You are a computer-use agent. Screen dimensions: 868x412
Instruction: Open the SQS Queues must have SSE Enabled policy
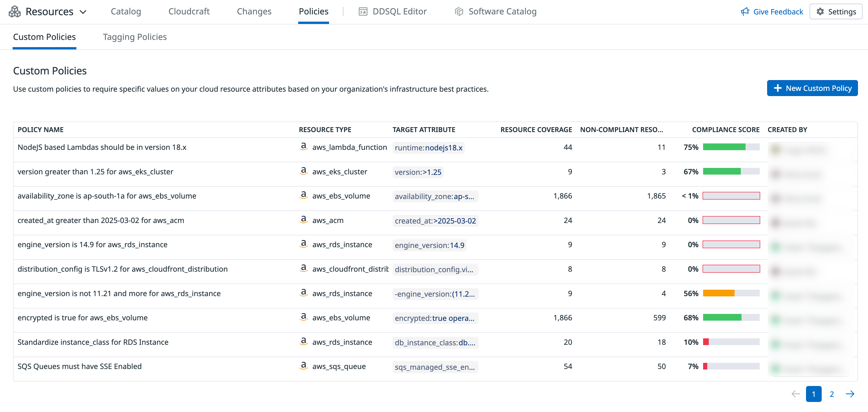[79, 366]
